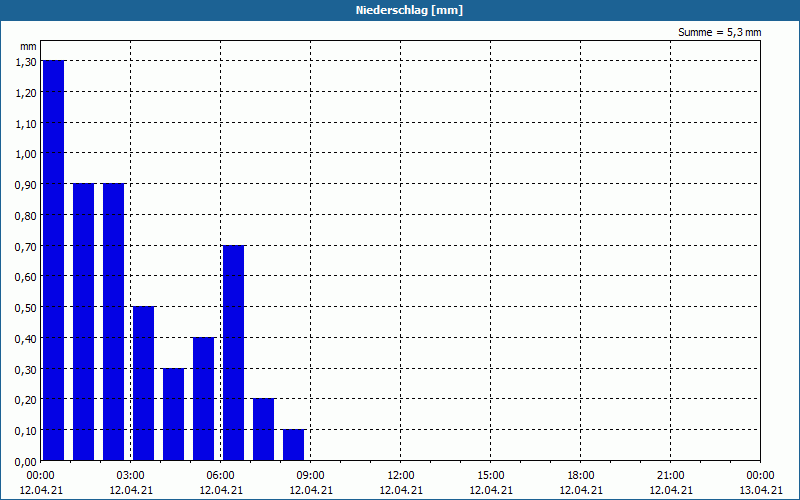
Task: Click the 12:00 time axis label
Action: tap(401, 476)
